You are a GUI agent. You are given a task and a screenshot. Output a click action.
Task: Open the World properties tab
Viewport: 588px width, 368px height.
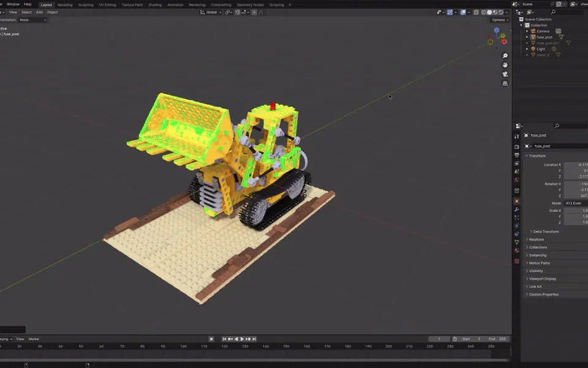click(517, 180)
